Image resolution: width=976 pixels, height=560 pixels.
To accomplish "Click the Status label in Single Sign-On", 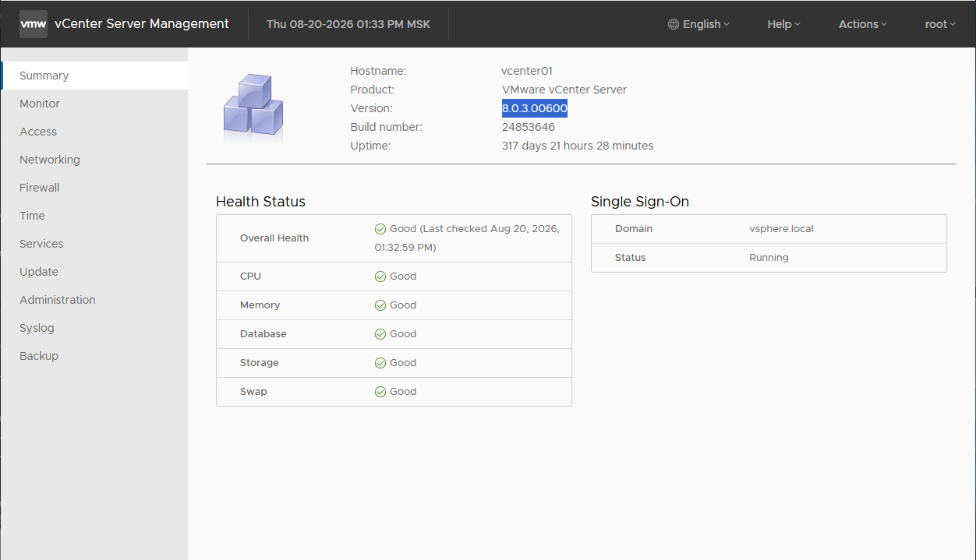I will (x=631, y=258).
